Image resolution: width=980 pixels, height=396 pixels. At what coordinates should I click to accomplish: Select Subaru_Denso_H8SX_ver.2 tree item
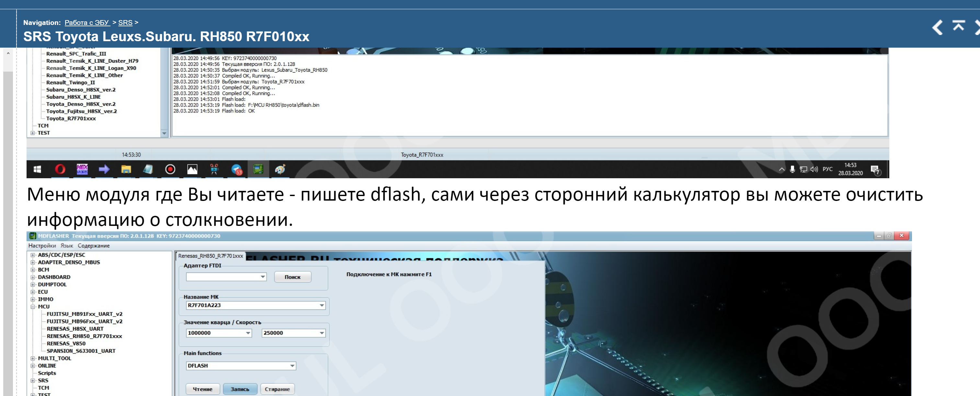coord(81,89)
